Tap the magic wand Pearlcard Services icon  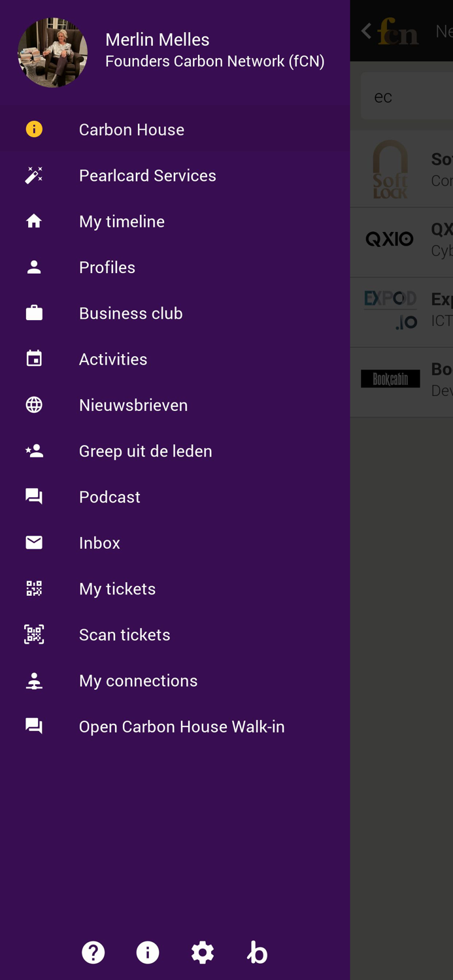[34, 175]
